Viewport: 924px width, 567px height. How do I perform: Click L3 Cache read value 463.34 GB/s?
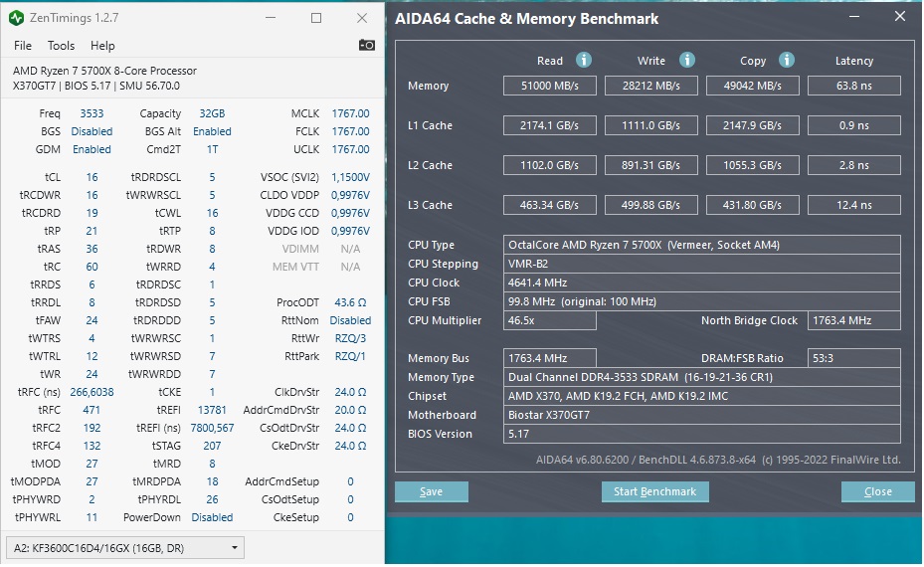coord(550,205)
